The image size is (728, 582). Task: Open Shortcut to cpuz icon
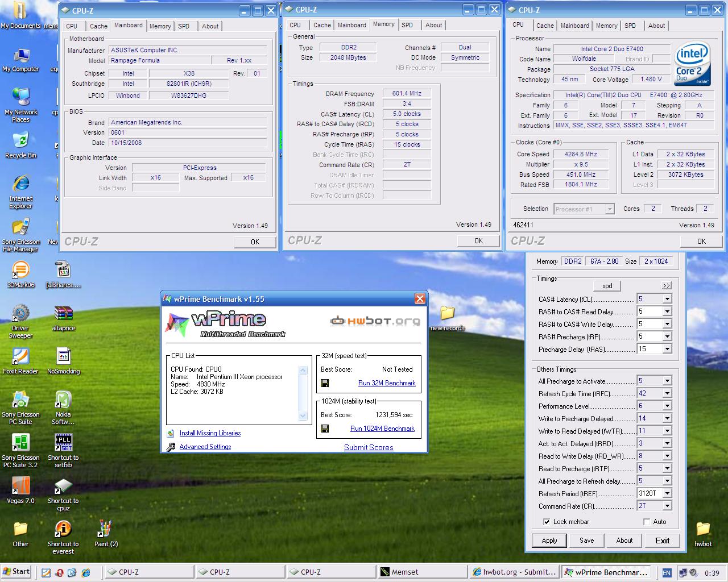point(63,494)
